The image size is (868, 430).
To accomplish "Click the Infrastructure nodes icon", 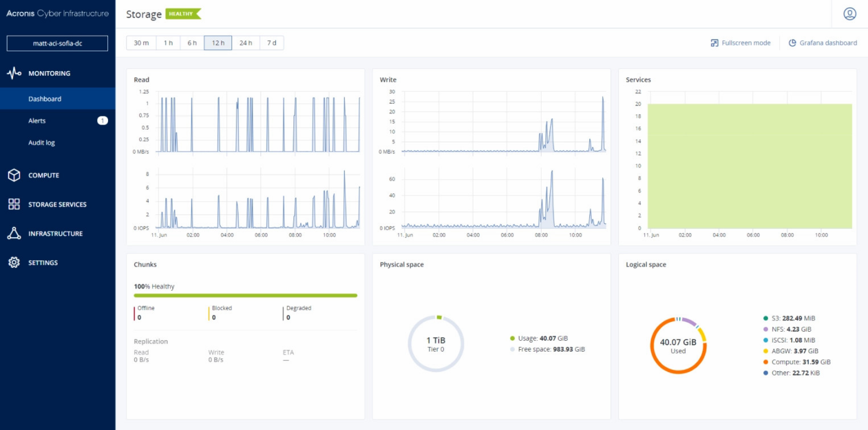I will click(14, 233).
